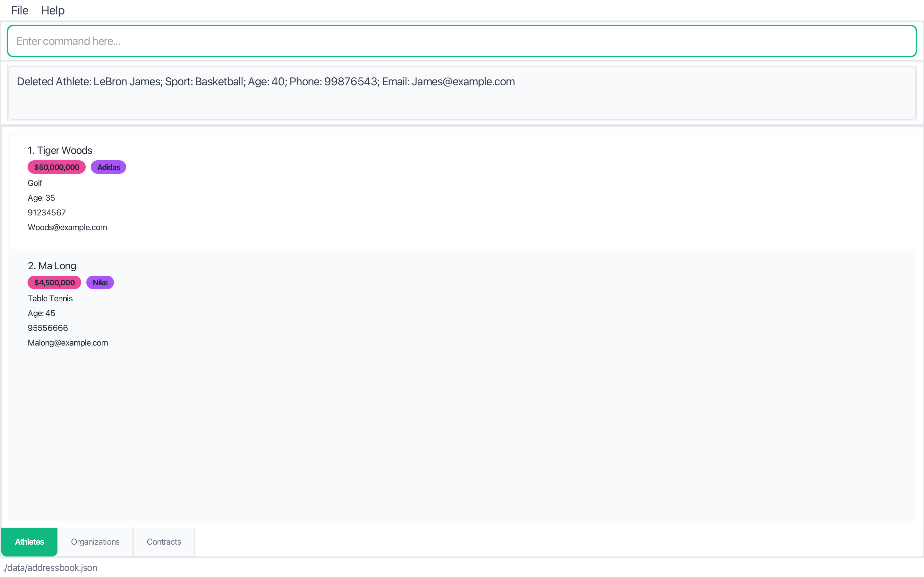Click the Nike organization tag
The width and height of the screenshot is (924, 577).
(x=100, y=282)
